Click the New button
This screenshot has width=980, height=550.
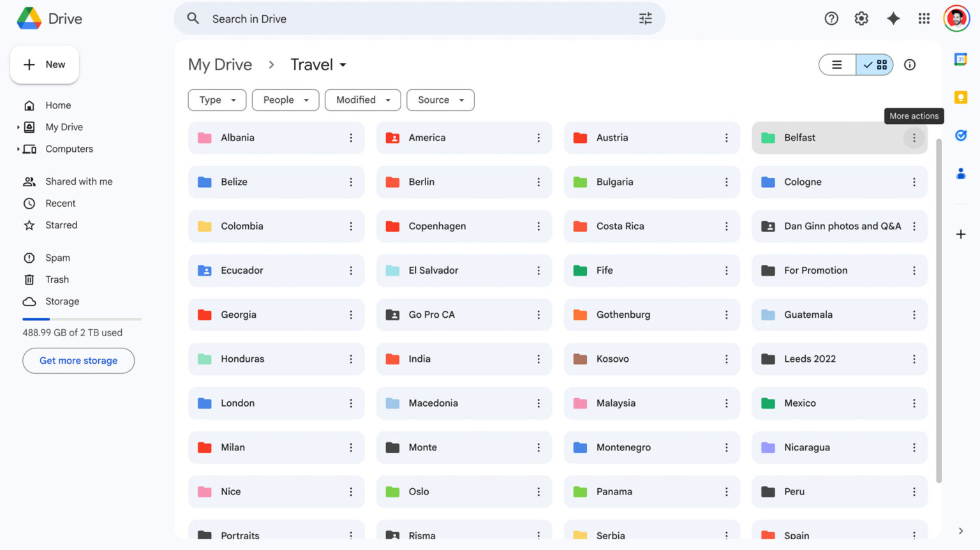click(45, 64)
